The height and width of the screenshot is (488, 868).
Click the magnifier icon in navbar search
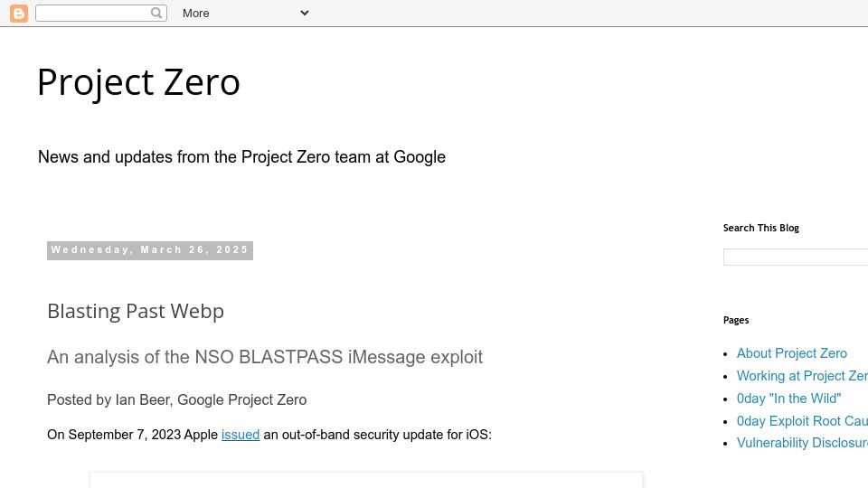tap(156, 13)
